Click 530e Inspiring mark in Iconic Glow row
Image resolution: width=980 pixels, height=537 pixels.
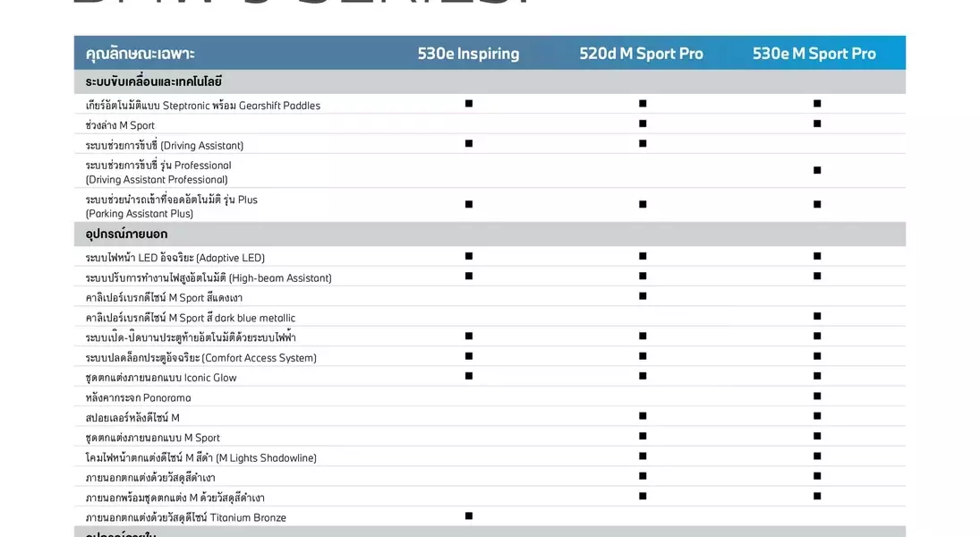tap(469, 376)
